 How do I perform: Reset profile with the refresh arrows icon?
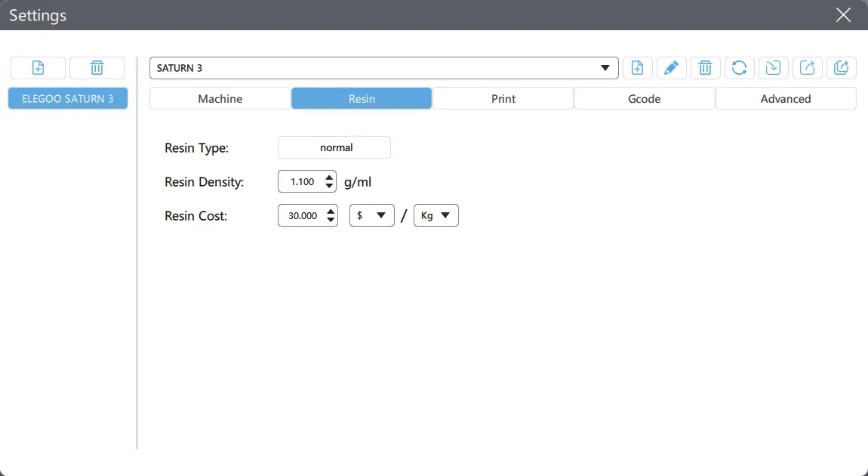click(x=739, y=68)
